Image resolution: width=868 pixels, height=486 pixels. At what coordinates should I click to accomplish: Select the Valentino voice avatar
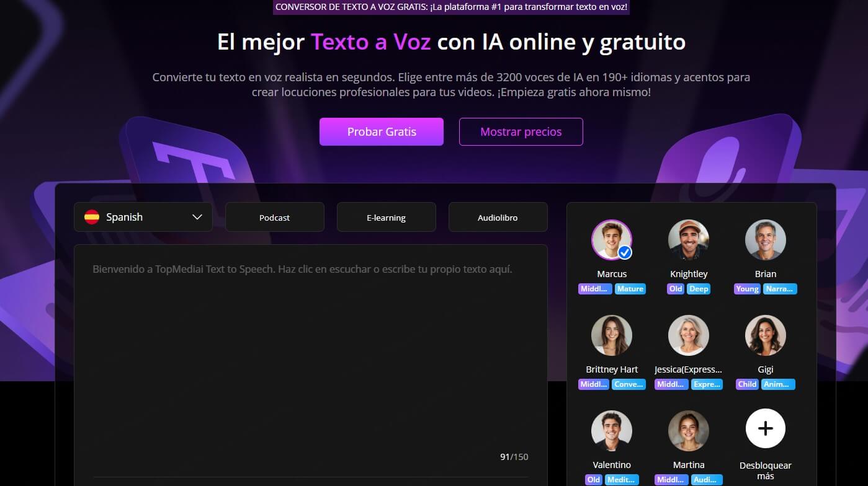point(612,431)
